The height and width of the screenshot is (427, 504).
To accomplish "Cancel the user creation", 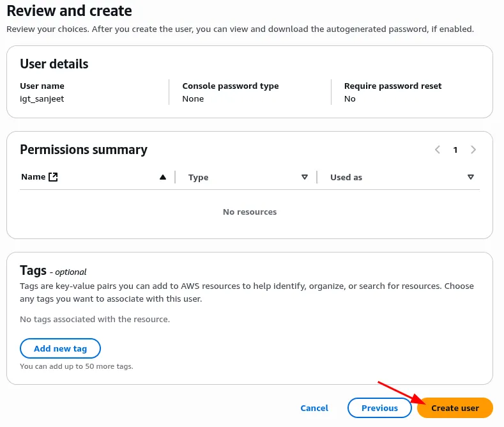I will tap(314, 408).
